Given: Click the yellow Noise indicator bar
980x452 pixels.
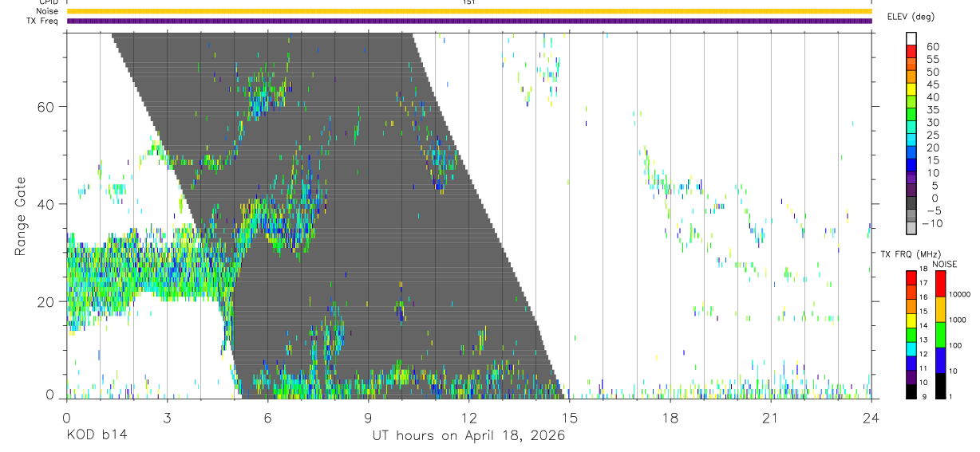Looking at the screenshot, I should pyautogui.click(x=468, y=11).
